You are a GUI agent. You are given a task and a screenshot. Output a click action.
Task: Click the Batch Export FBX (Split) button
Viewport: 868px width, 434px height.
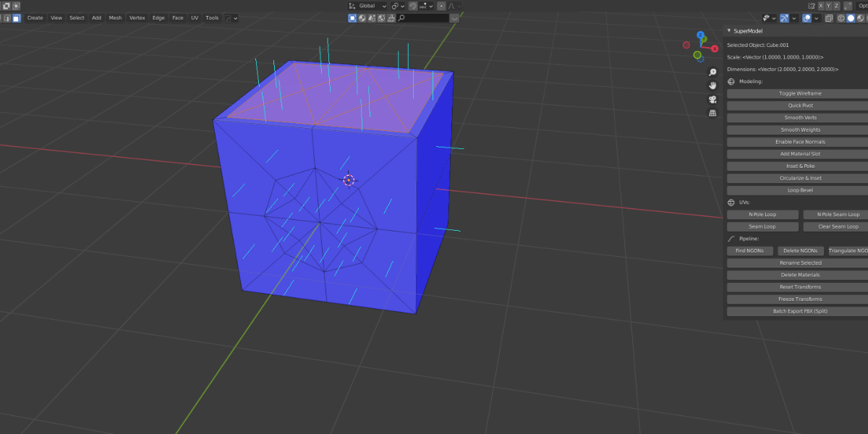click(x=799, y=311)
